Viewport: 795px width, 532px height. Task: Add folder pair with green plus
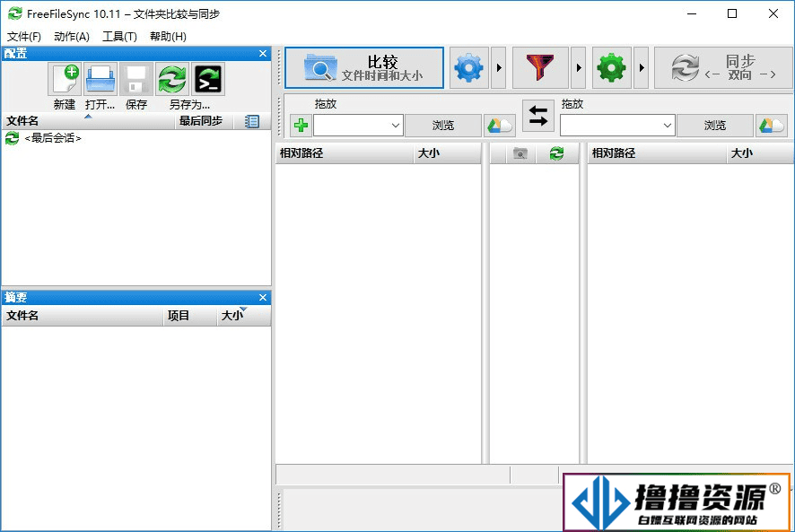click(301, 126)
